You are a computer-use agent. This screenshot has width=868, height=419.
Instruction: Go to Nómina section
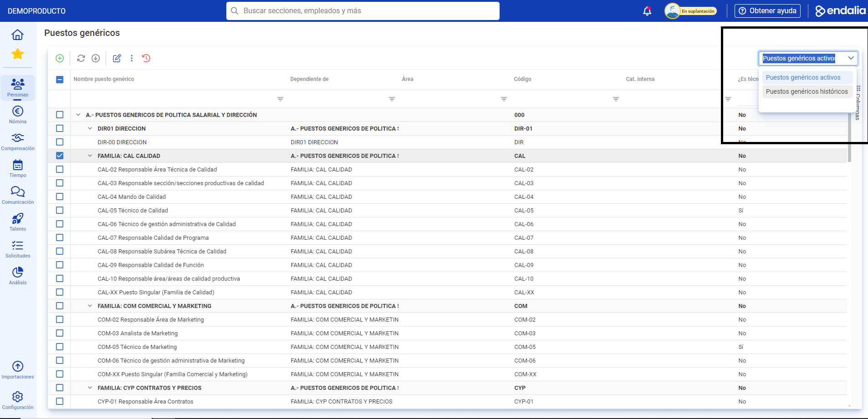pyautogui.click(x=18, y=115)
